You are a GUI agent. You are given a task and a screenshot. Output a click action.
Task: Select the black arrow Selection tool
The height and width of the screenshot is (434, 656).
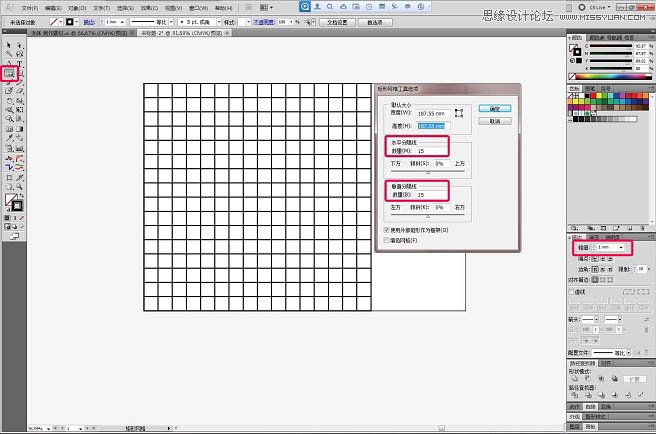click(9, 46)
